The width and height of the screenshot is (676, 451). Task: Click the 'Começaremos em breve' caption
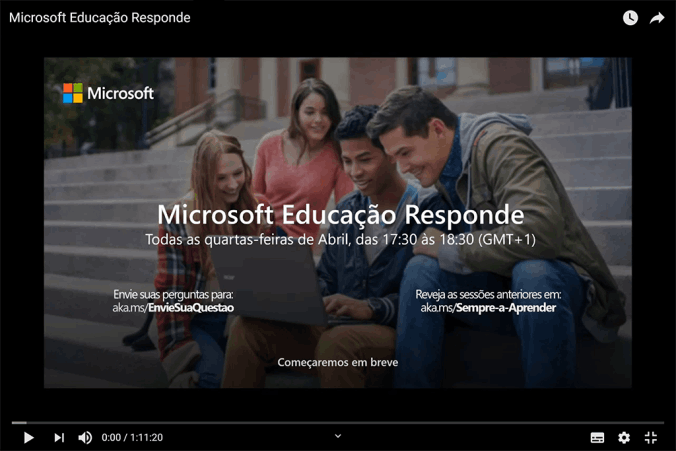pos(337,362)
